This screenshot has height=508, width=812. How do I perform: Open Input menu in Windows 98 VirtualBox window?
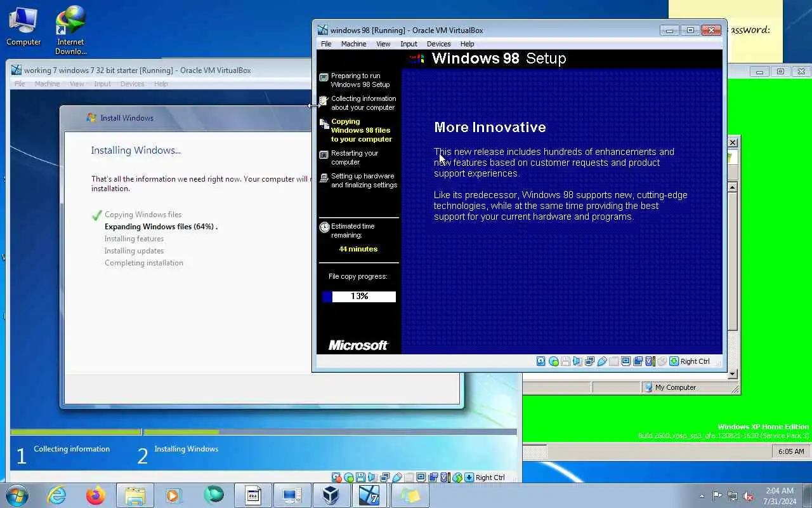pyautogui.click(x=409, y=44)
